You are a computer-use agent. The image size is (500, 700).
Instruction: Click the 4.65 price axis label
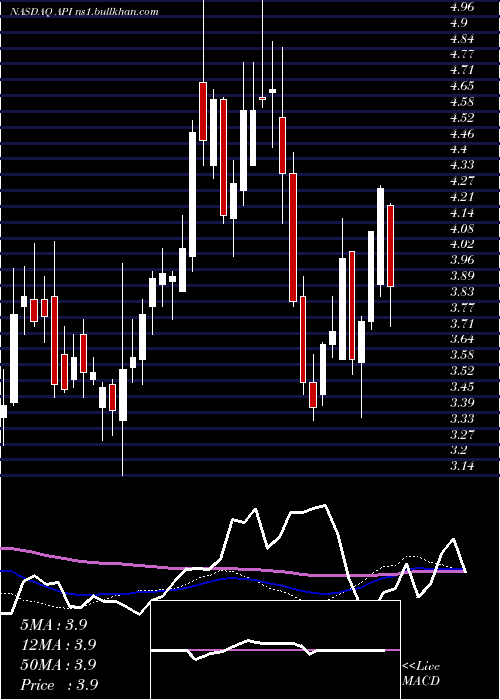pos(464,86)
